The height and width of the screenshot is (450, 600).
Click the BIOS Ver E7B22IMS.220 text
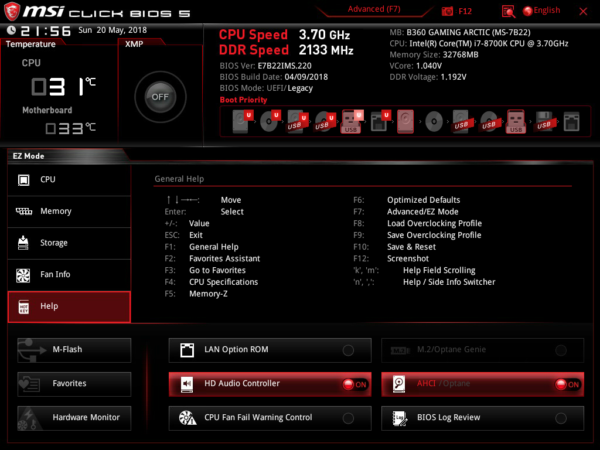pyautogui.click(x=266, y=66)
